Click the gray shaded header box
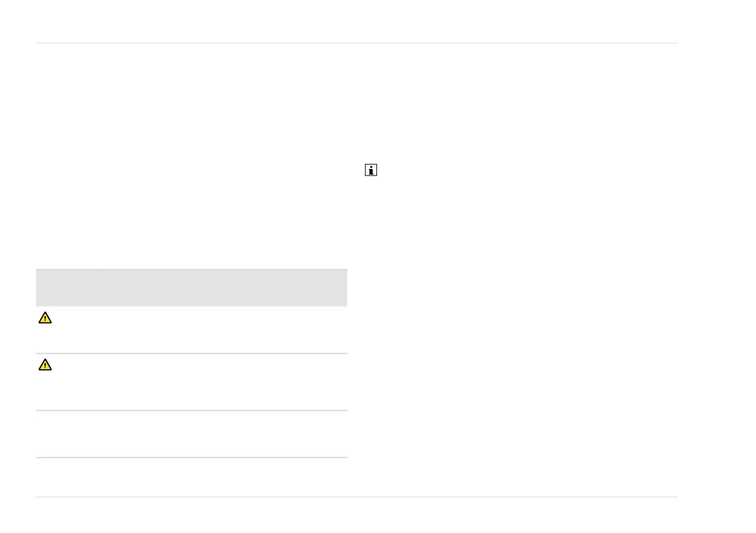 tap(192, 288)
